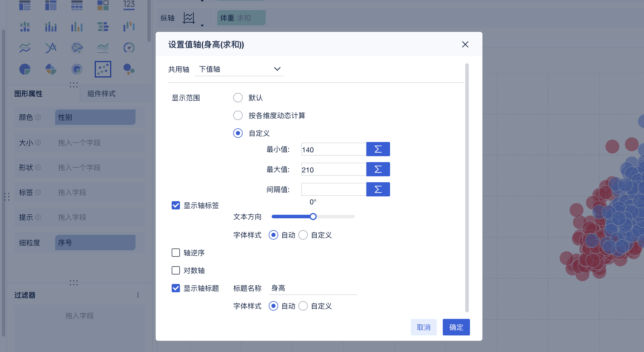Select the scatter plot chart icon
644x352 pixels.
tap(103, 69)
